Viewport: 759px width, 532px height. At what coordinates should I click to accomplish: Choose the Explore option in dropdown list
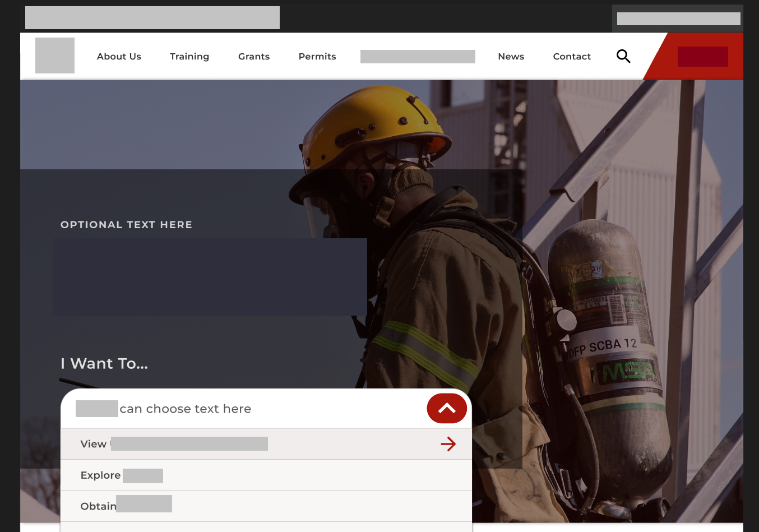click(x=122, y=475)
